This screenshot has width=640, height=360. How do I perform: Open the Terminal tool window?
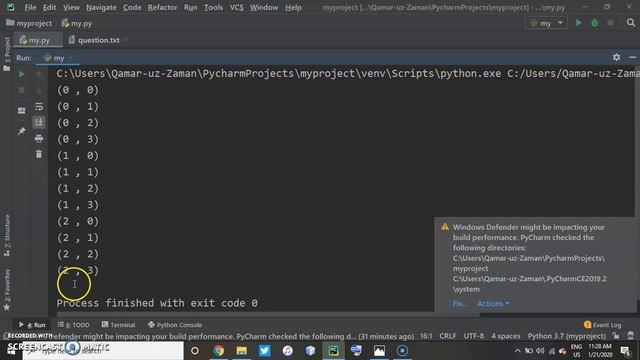point(118,325)
